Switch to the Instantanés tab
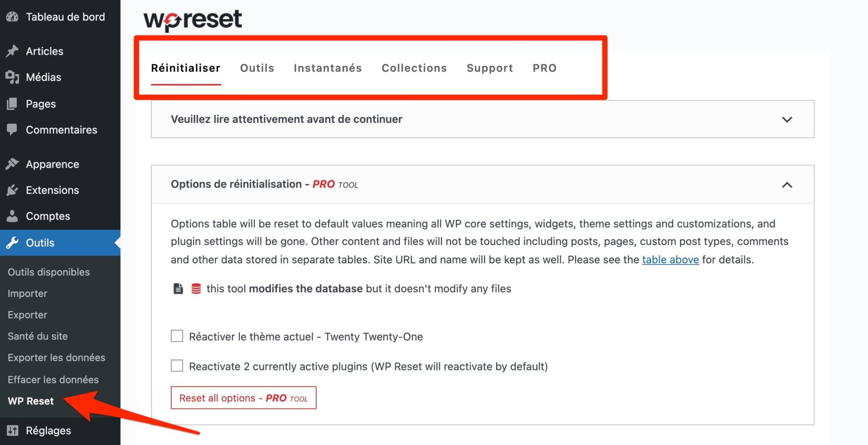The image size is (868, 445). [327, 68]
